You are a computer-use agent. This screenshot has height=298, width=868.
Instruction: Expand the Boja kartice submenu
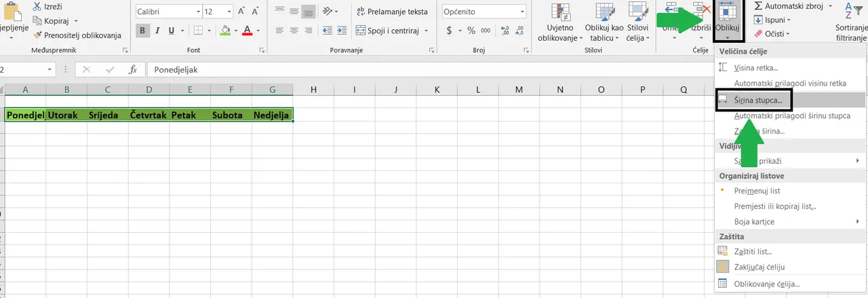(791, 222)
